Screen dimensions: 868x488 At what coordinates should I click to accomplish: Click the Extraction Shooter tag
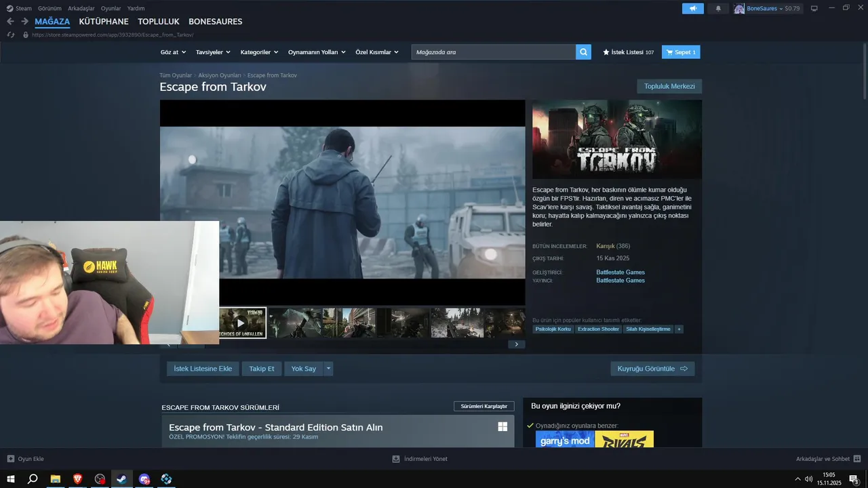point(598,329)
